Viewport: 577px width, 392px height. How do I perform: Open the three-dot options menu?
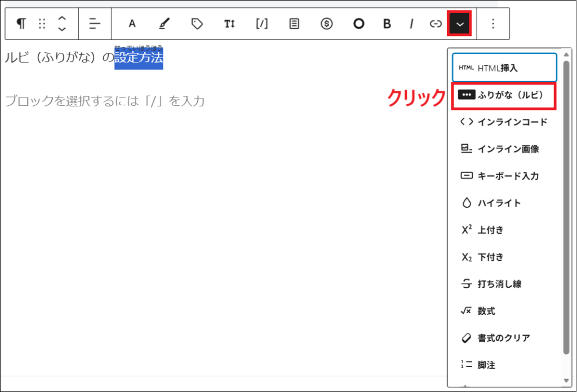coord(493,24)
